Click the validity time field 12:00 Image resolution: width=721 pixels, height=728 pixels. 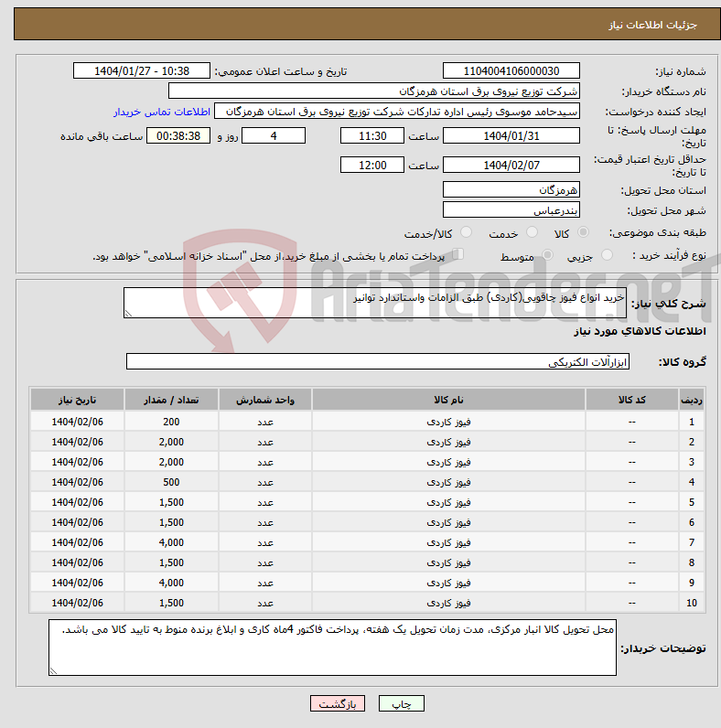tap(372, 165)
